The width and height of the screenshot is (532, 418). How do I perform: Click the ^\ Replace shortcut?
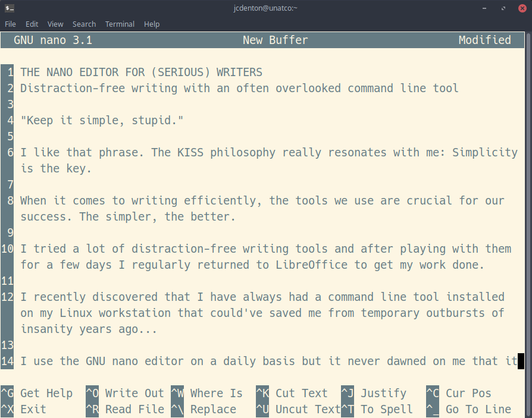click(x=204, y=409)
